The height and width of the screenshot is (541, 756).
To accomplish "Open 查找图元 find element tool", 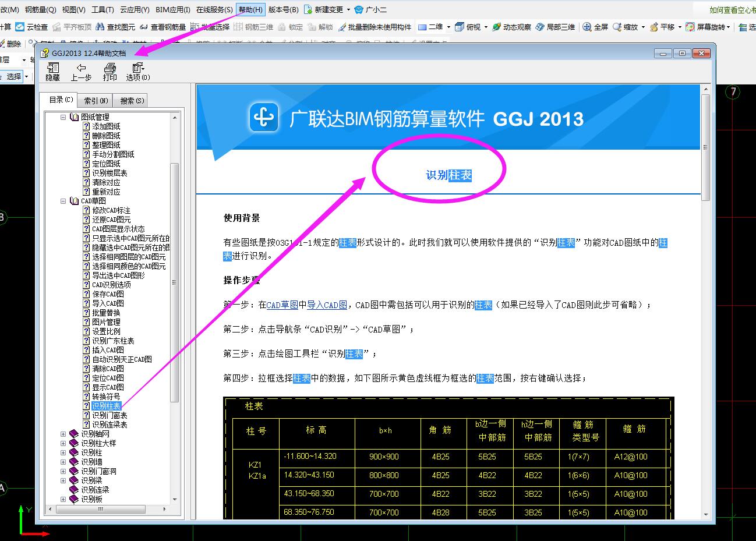I will (115, 27).
